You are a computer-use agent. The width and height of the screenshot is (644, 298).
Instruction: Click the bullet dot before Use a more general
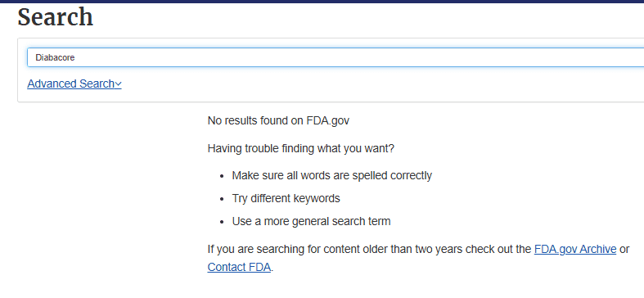(223, 223)
